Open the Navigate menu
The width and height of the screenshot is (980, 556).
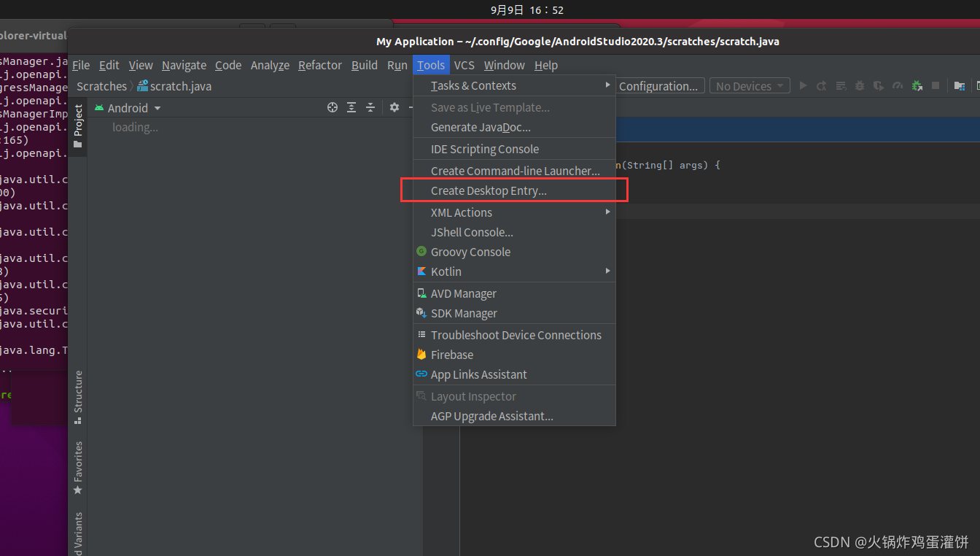(184, 65)
